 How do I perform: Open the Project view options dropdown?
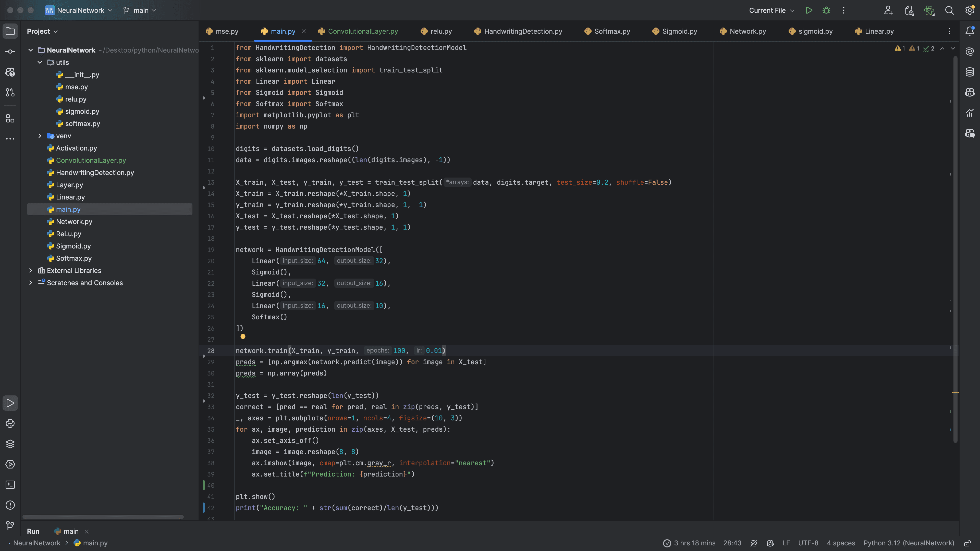click(42, 31)
